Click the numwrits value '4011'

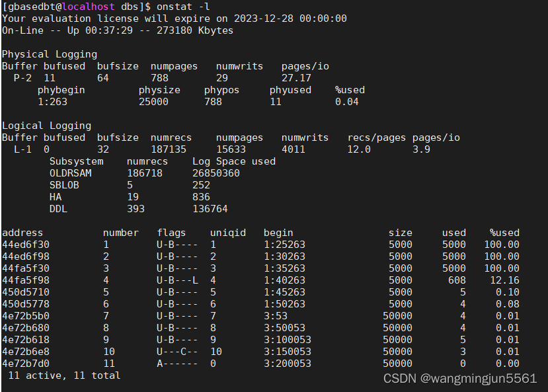point(294,149)
